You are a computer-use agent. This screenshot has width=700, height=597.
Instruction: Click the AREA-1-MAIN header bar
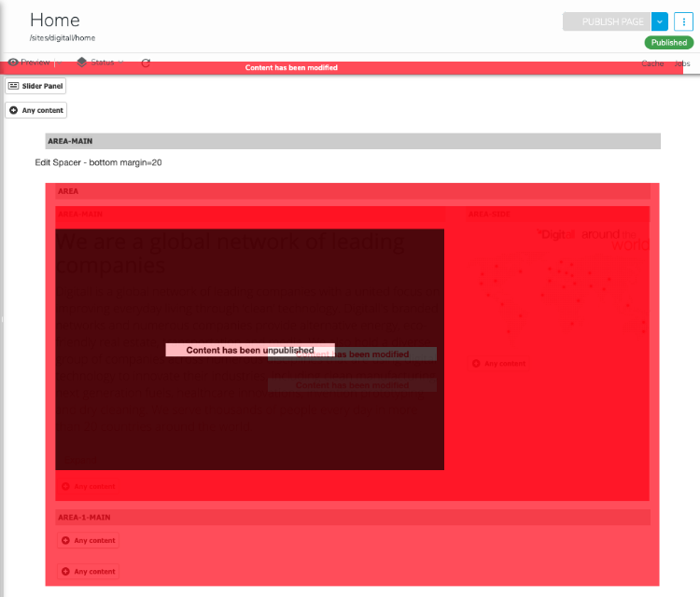[353, 518]
